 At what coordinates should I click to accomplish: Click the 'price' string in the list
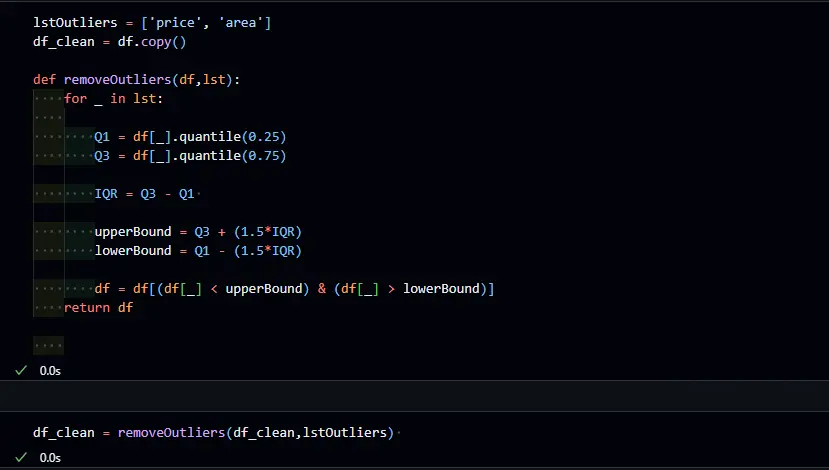click(x=176, y=23)
